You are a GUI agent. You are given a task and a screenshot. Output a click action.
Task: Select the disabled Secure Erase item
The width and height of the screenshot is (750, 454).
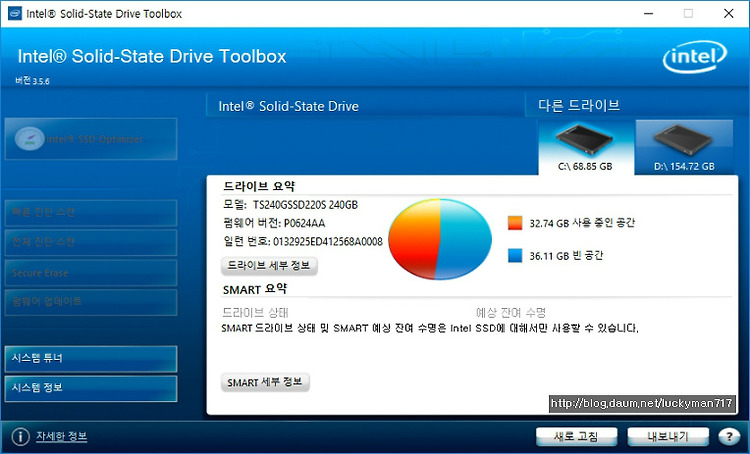pyautogui.click(x=91, y=273)
